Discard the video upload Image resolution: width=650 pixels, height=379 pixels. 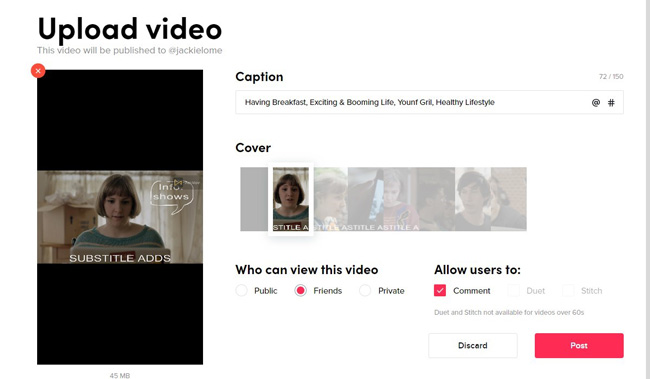473,345
